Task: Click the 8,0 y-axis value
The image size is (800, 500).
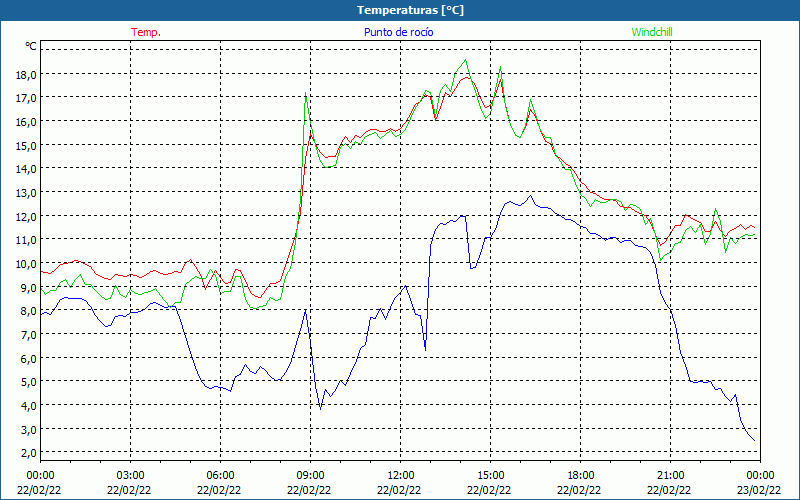Action: point(29,311)
